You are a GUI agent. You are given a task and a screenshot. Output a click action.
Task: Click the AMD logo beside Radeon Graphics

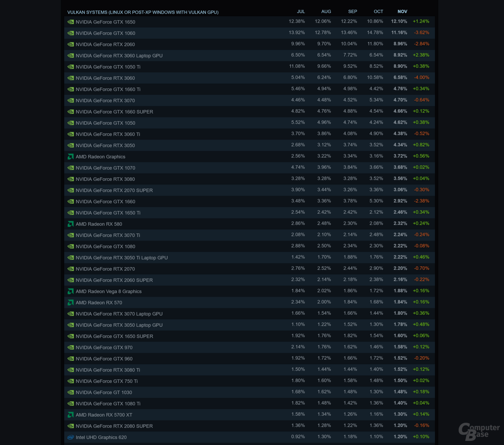tap(71, 157)
